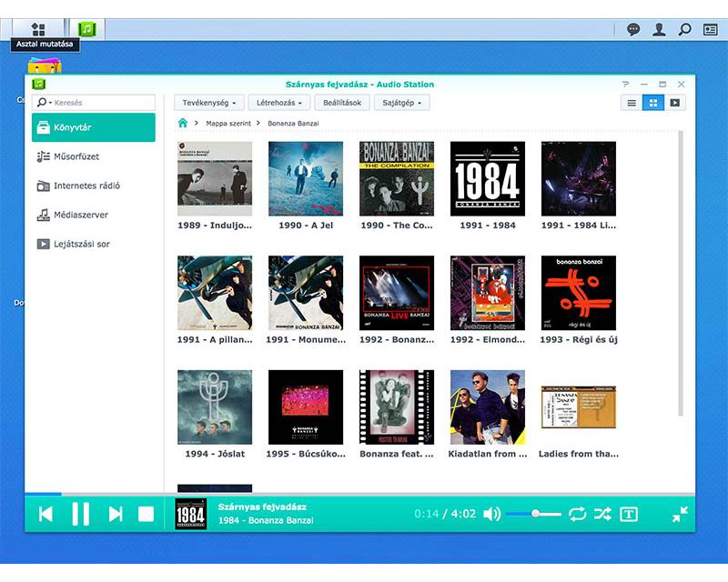Open lyrics panel with the T icon
728x582 pixels.
coord(629,514)
